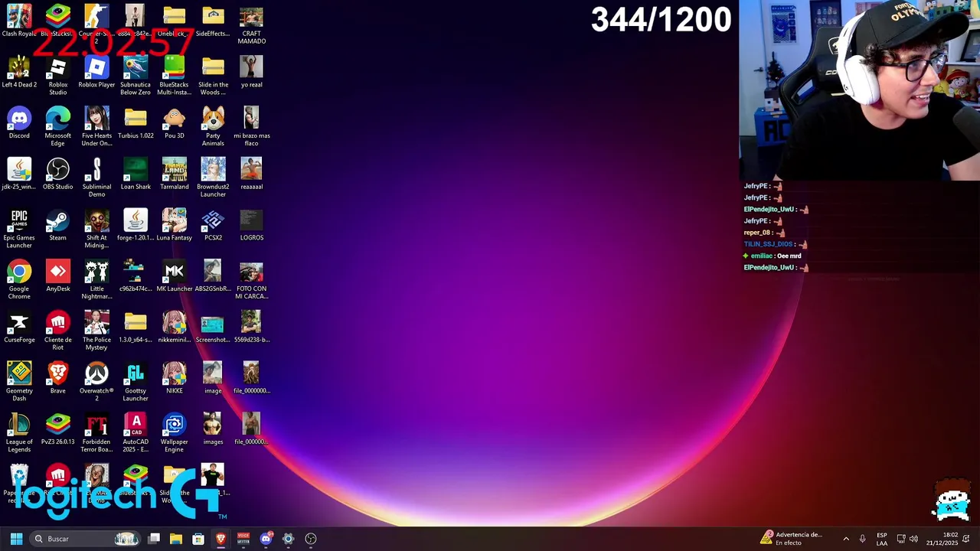This screenshot has width=980, height=551.
Task: Launch Pou 3D desktop shortcut
Action: [x=174, y=123]
